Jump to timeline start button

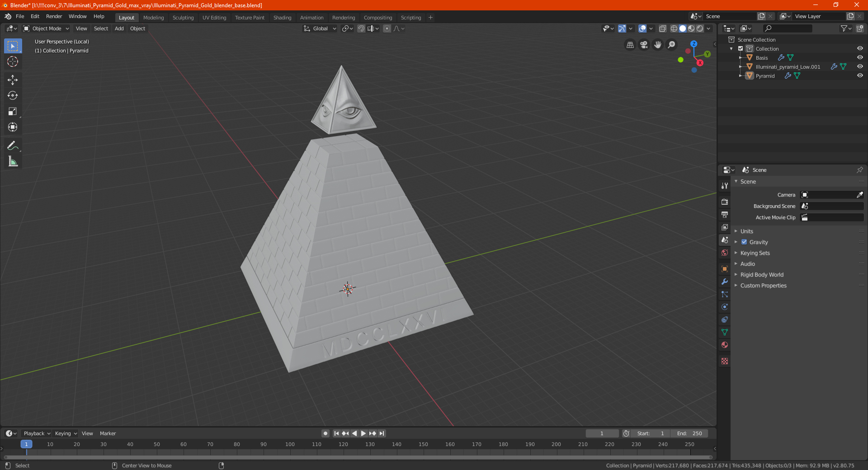click(x=336, y=433)
